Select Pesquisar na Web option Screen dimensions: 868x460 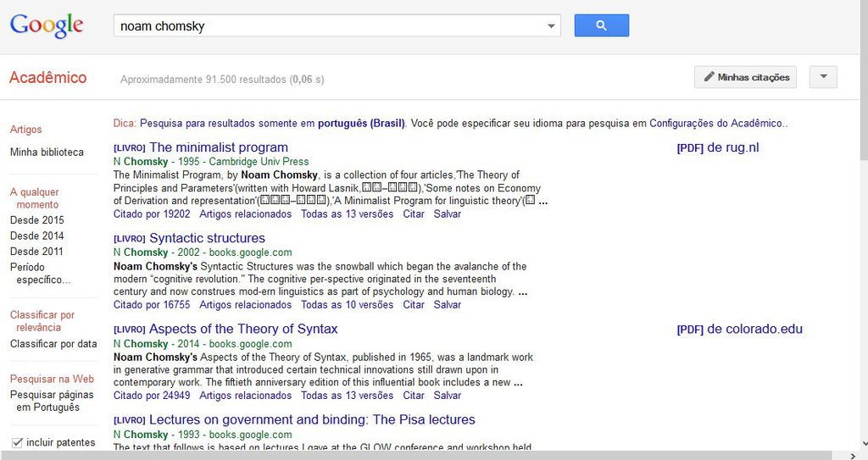(x=52, y=380)
